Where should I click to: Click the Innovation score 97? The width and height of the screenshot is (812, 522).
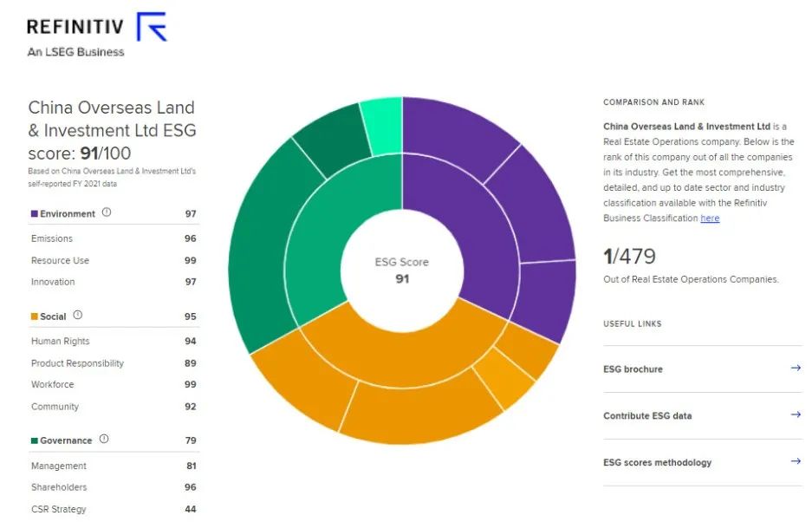pyautogui.click(x=191, y=282)
